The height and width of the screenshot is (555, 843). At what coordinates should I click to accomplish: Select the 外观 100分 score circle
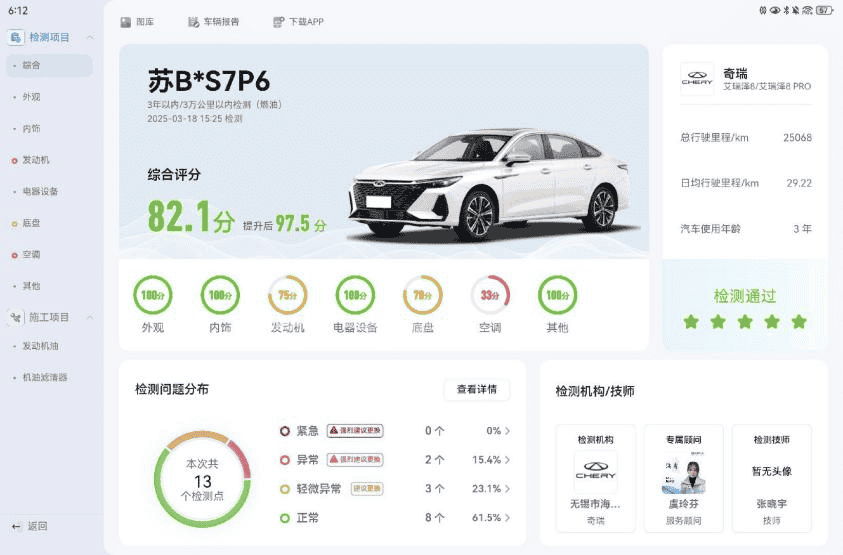(153, 295)
